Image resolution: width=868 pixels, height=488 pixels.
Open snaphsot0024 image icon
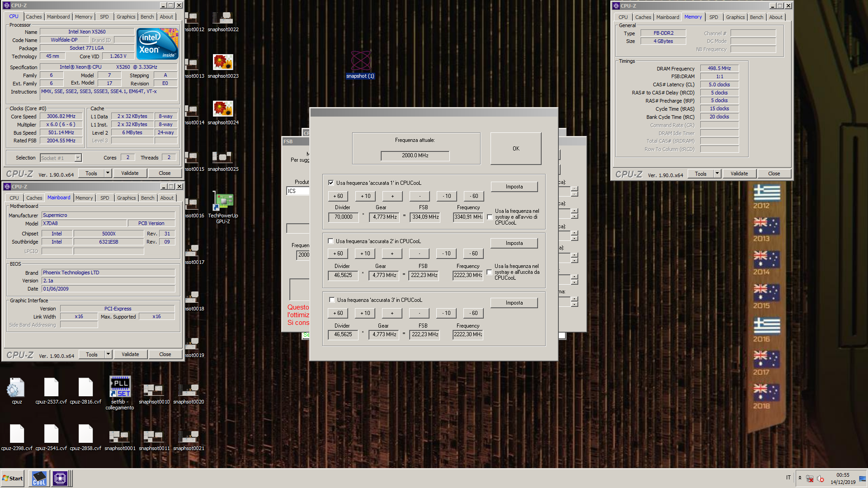pyautogui.click(x=223, y=113)
